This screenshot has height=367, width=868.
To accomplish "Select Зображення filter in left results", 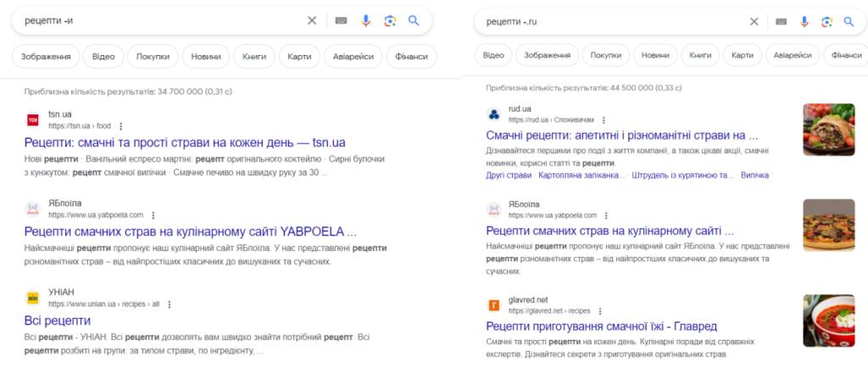I will [46, 57].
